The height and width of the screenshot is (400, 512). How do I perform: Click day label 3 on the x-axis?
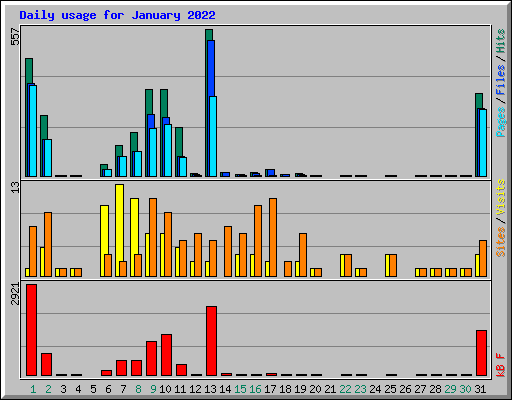click(63, 389)
